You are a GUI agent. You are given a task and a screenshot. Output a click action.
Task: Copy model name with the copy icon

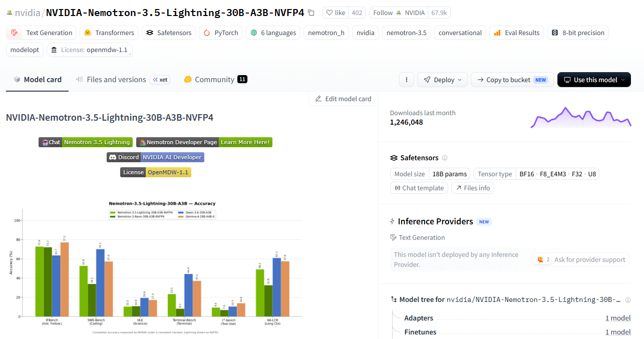coord(311,13)
